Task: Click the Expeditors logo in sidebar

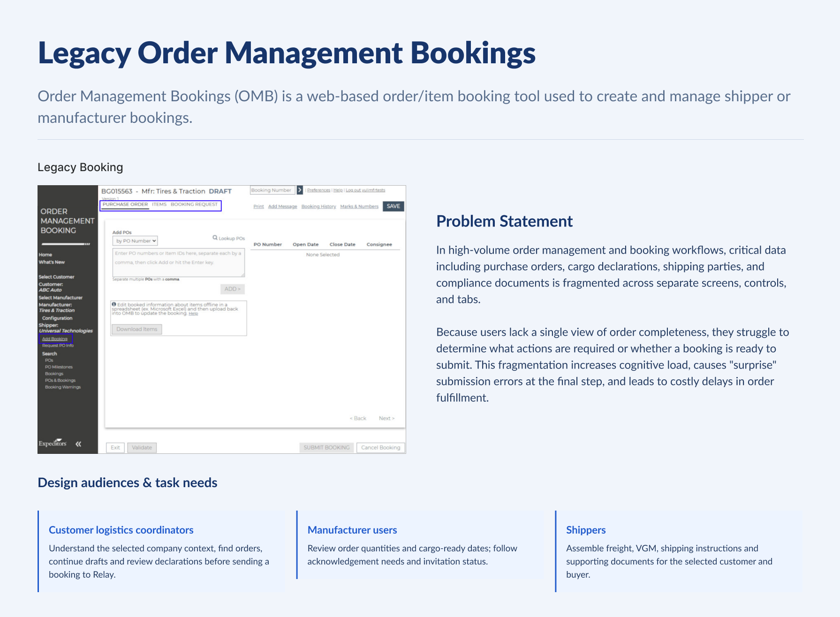Action: (53, 443)
